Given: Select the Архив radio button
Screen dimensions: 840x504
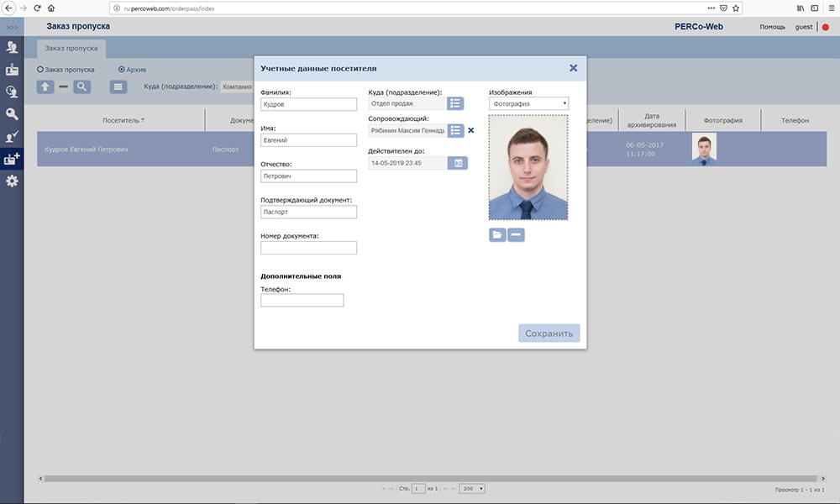Looking at the screenshot, I should coord(122,70).
